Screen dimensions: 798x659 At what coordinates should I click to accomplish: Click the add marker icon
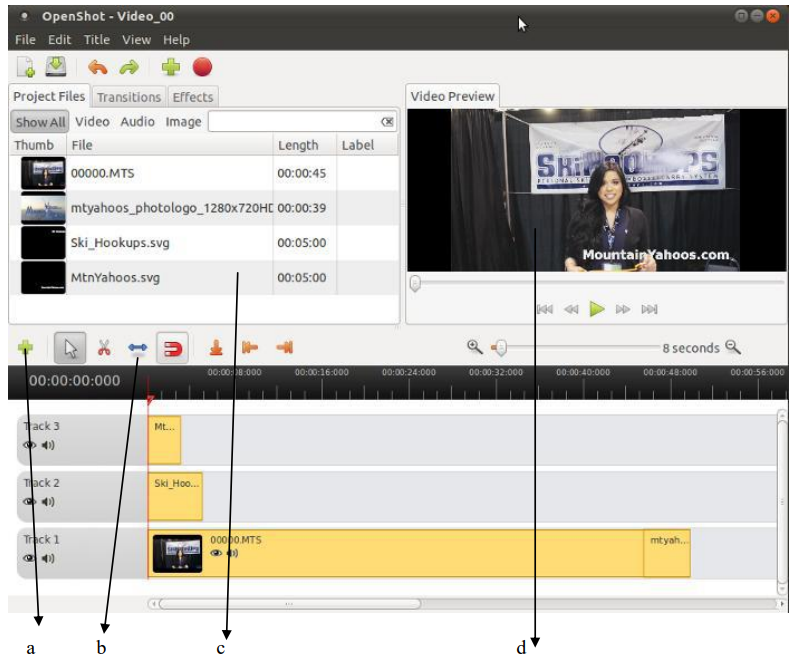215,348
